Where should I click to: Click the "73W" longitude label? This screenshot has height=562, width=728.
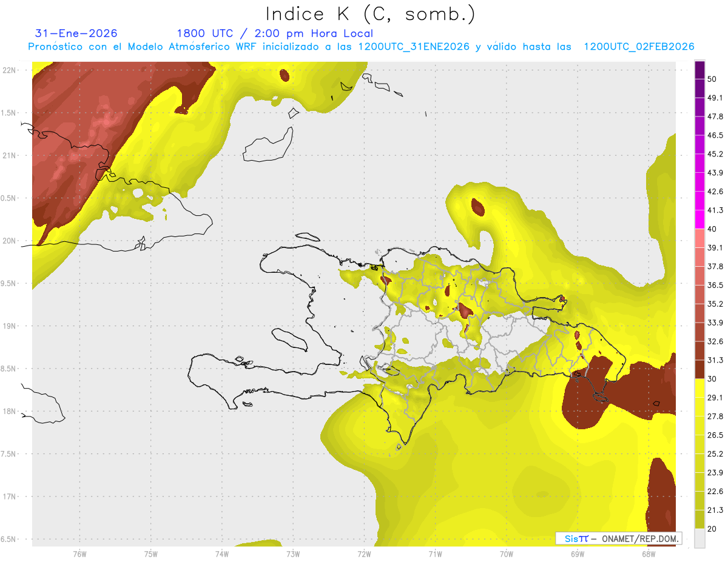(293, 554)
